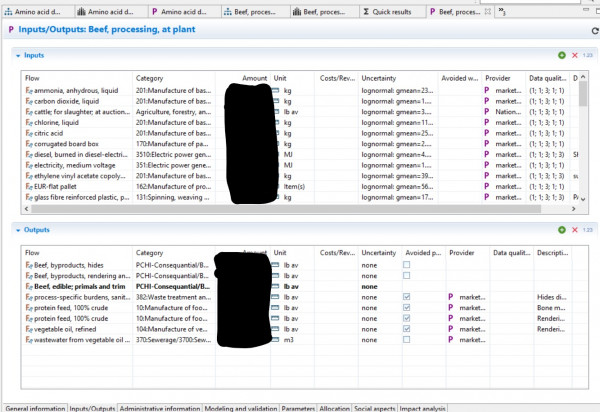
Task: Click flow icon of EUR-flat pallet
Action: point(29,187)
